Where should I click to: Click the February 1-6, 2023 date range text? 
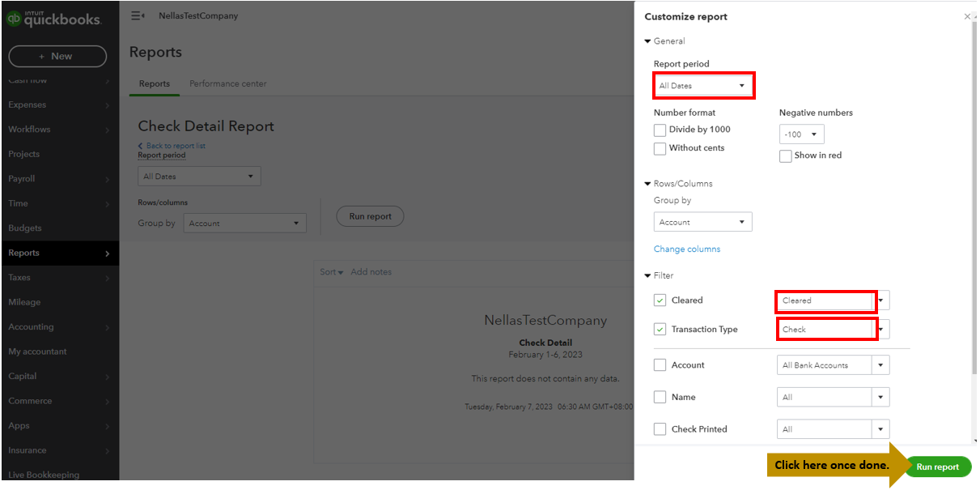(545, 355)
